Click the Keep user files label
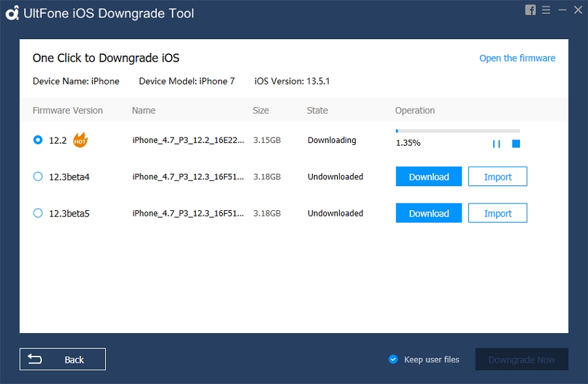588x384 pixels. 432,360
